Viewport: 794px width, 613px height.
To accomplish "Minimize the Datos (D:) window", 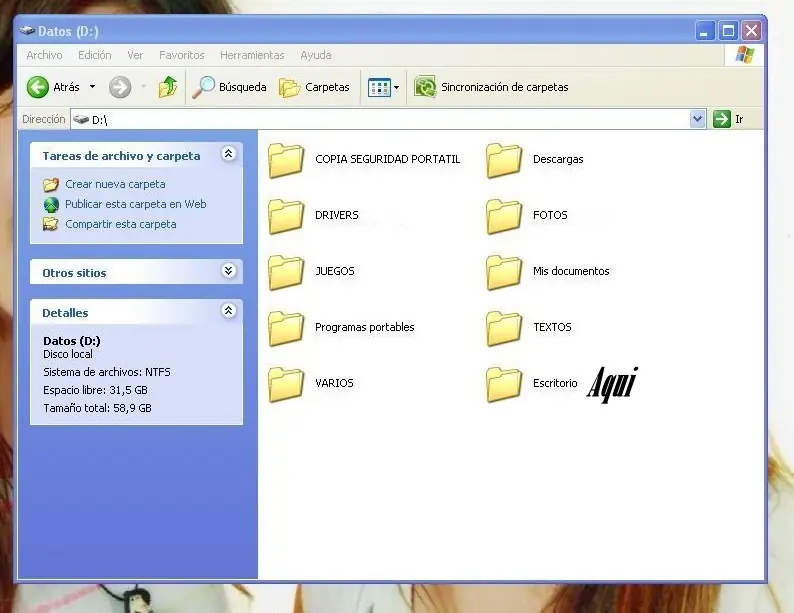I will (x=704, y=31).
